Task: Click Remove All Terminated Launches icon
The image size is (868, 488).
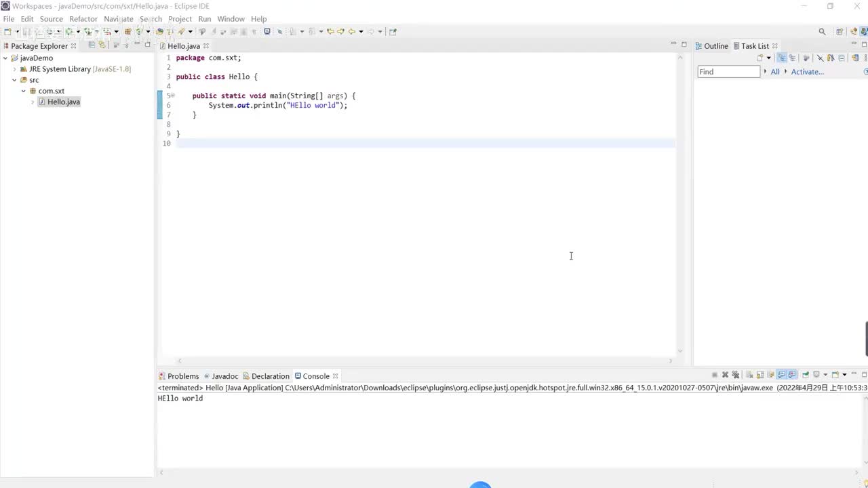Action: pyautogui.click(x=736, y=375)
